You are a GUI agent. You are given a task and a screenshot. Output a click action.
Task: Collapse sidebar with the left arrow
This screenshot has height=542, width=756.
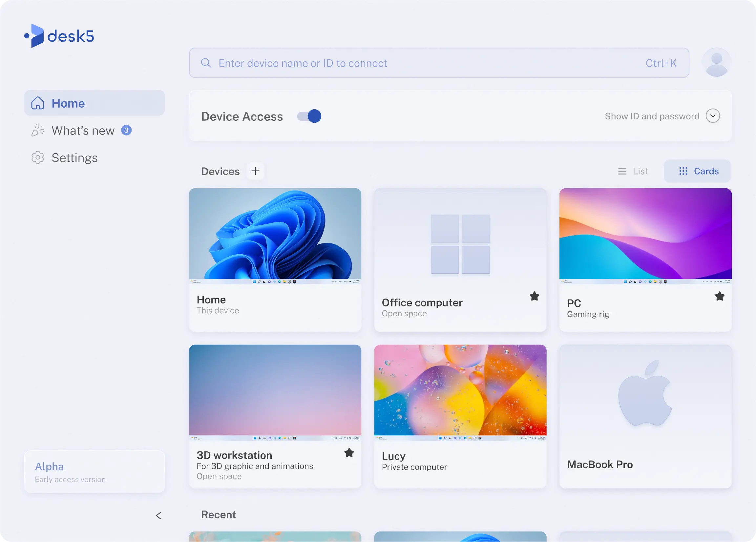[x=159, y=516]
